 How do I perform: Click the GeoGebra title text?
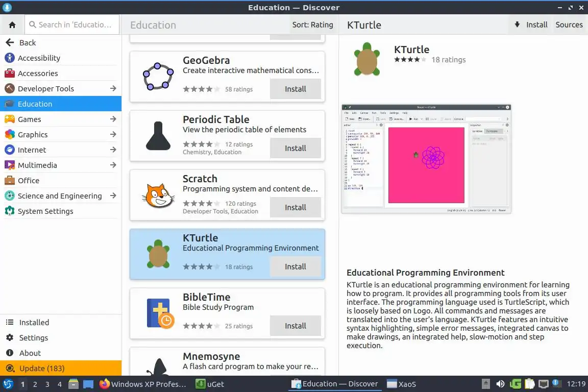pos(206,60)
